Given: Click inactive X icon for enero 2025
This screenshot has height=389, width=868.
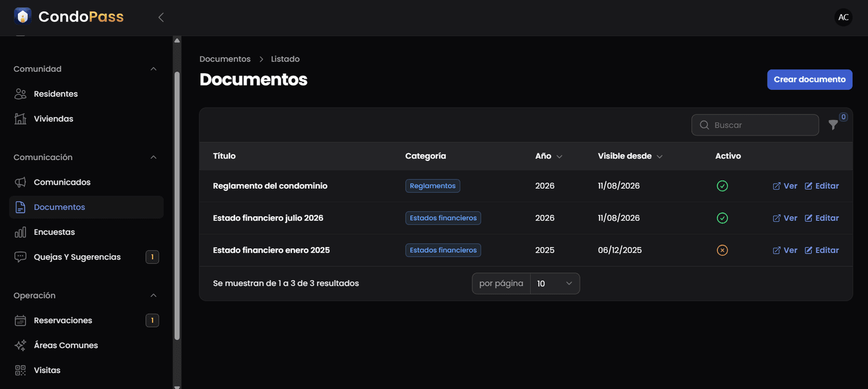Looking at the screenshot, I should click(722, 250).
